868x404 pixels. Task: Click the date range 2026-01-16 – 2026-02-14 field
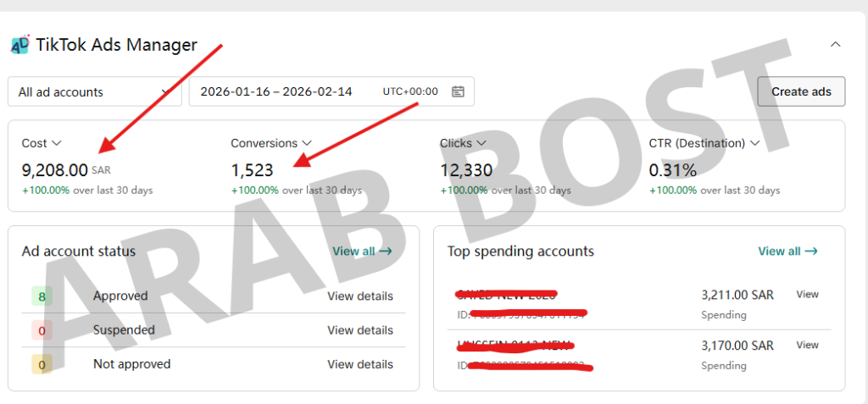pos(331,91)
